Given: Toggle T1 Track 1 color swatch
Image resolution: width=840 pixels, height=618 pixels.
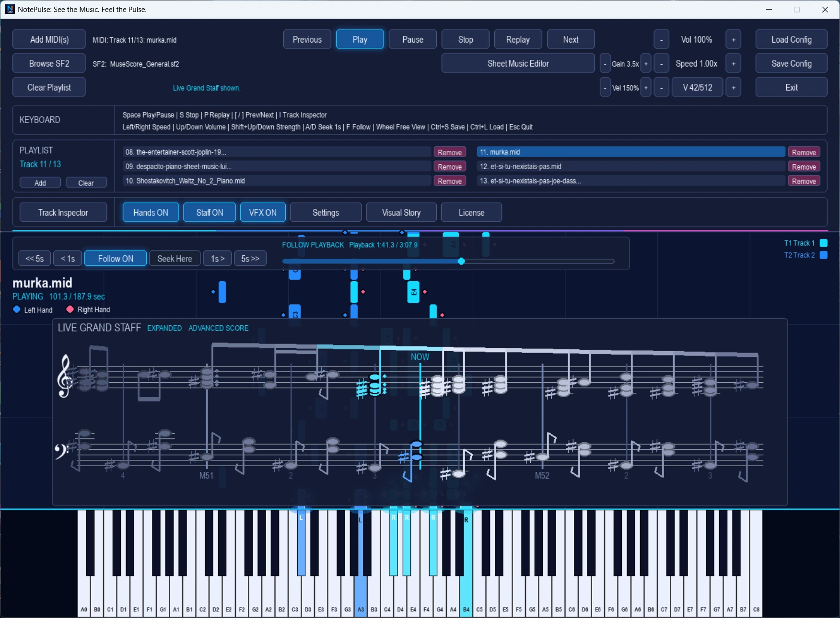Looking at the screenshot, I should click(824, 243).
